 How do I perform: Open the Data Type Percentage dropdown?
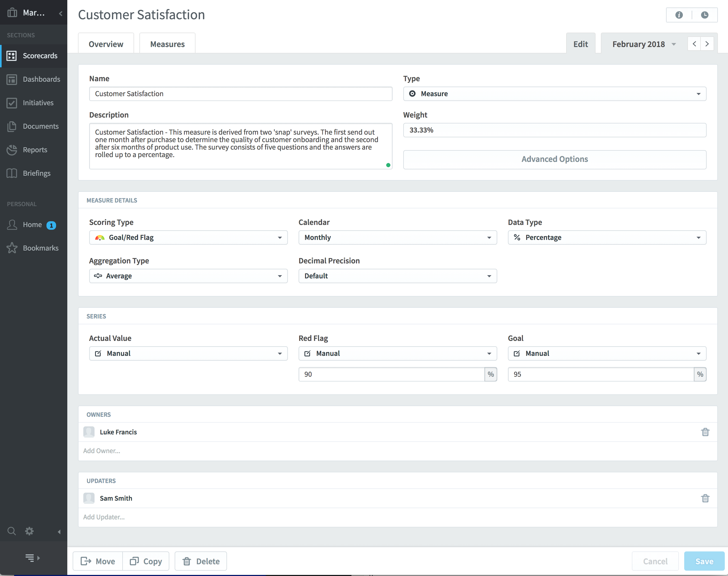(x=607, y=238)
